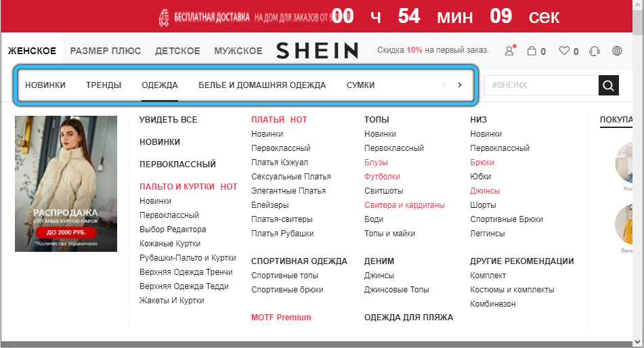644x348 pixels.
Task: Click the vertical page scrollbar
Action: click(x=638, y=174)
